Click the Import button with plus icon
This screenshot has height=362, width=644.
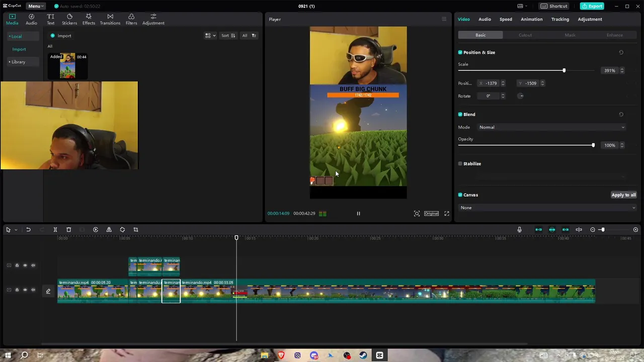[x=61, y=36]
